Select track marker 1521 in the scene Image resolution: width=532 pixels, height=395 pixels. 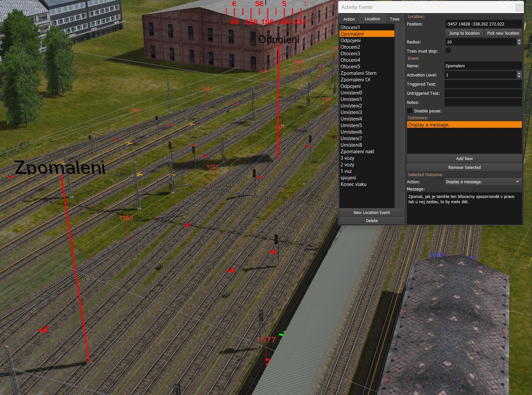point(212,167)
